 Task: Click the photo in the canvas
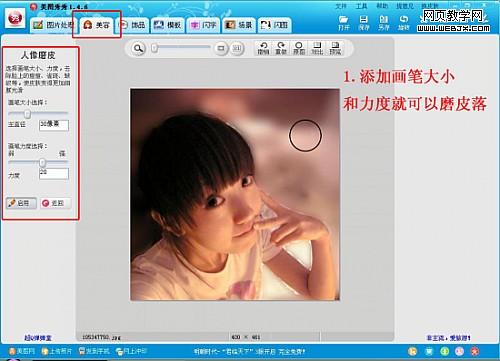[235, 194]
